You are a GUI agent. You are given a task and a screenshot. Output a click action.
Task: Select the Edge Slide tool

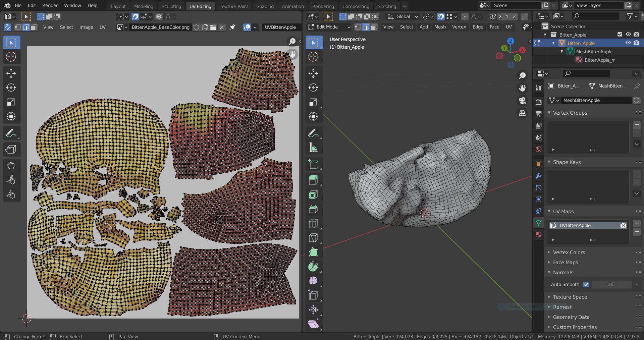coord(313,295)
